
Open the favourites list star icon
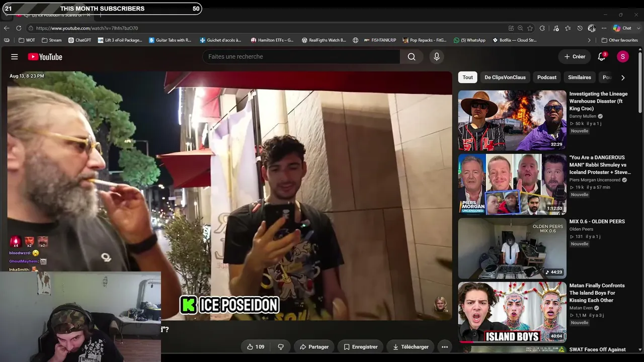568,28
